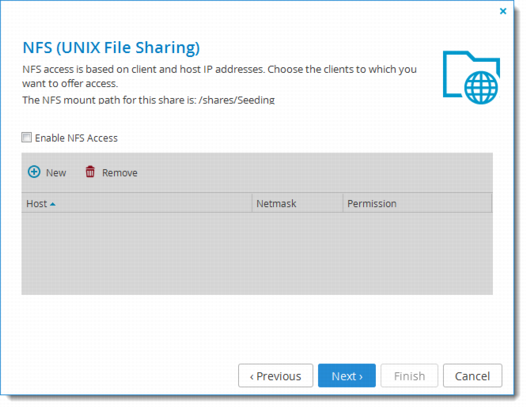Viewport: 526px width, 407px height.
Task: Cancel the NFS wizard
Action: tap(472, 375)
